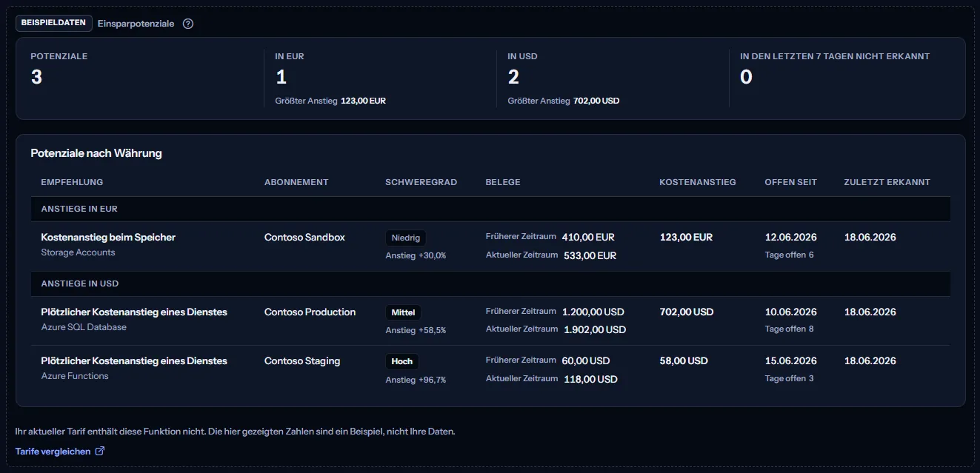Click the EMPFEHLUNG column header
Viewport: 980px width, 473px height.
(72, 182)
